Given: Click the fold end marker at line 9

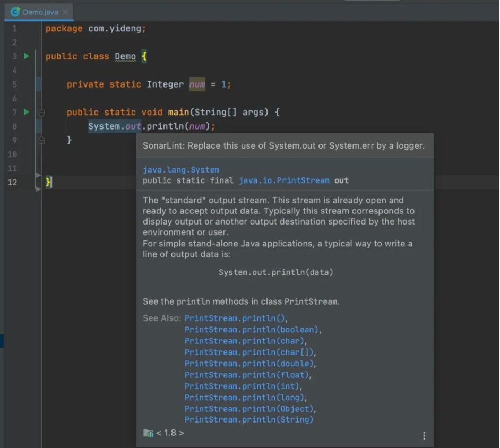Looking at the screenshot, I should tap(41, 140).
